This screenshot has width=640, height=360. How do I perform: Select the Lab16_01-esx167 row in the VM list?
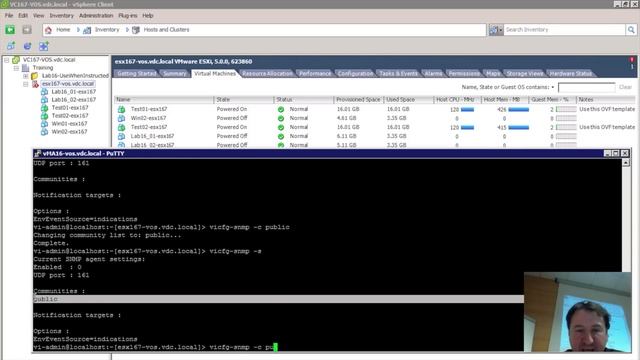pyautogui.click(x=374, y=136)
